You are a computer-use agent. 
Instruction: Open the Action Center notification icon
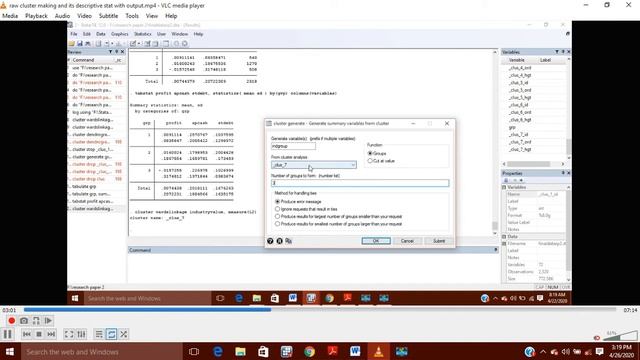pyautogui.click(x=600, y=351)
